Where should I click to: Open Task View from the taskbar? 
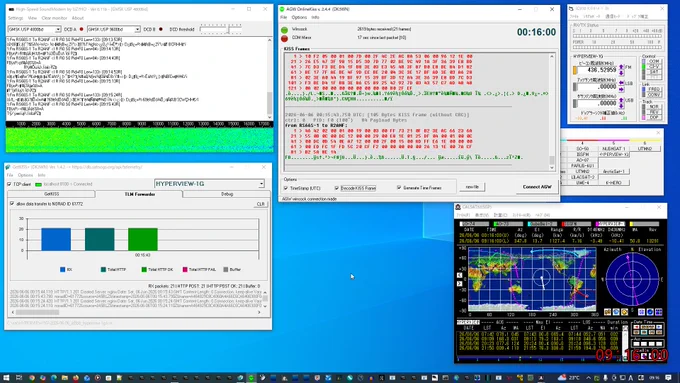pos(19,378)
